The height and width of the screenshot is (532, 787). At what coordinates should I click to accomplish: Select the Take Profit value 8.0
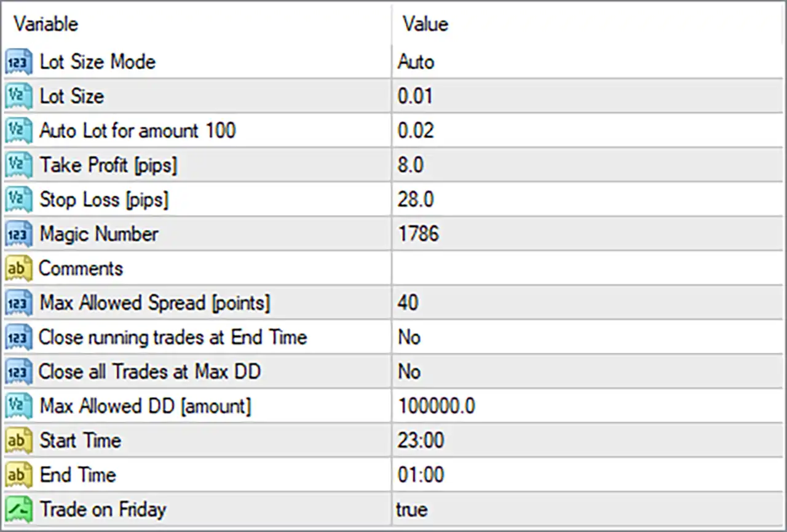411,165
